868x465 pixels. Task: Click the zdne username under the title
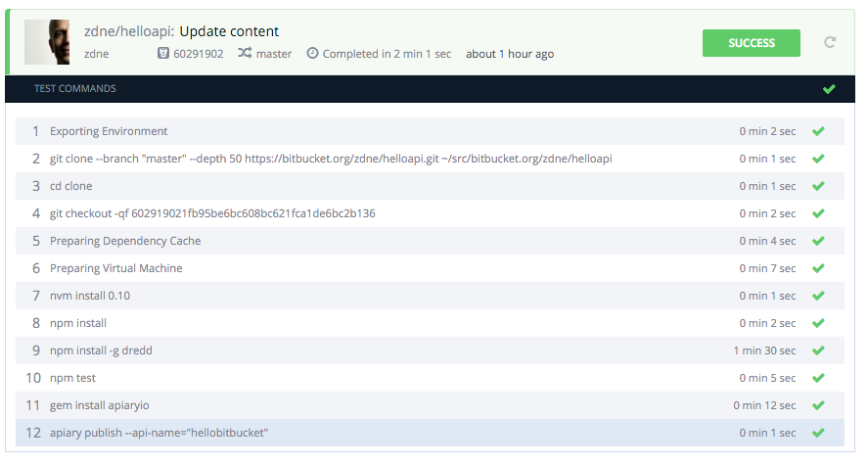(96, 54)
